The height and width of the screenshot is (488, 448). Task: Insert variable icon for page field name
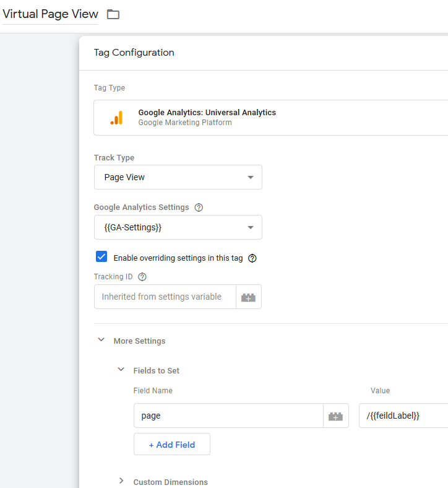click(336, 416)
